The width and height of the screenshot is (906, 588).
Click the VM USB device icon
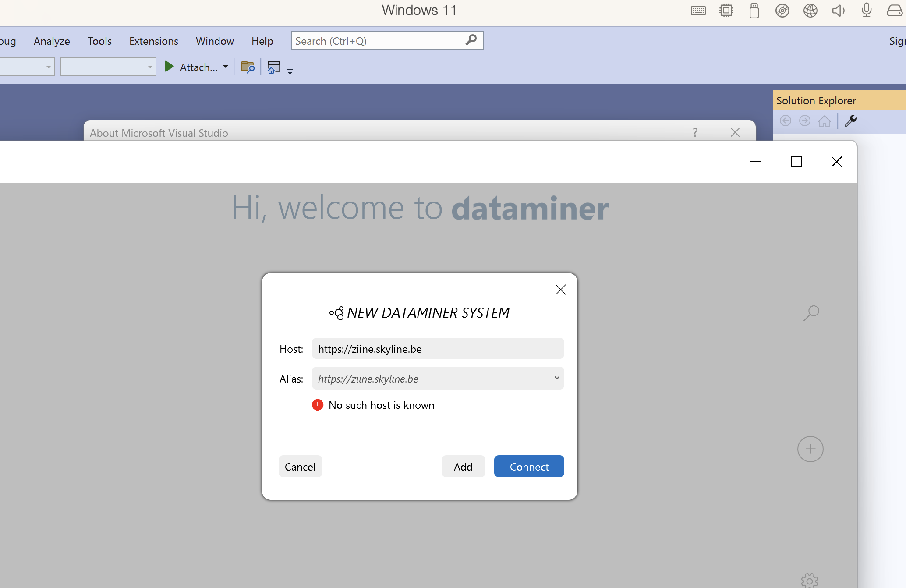tap(754, 11)
